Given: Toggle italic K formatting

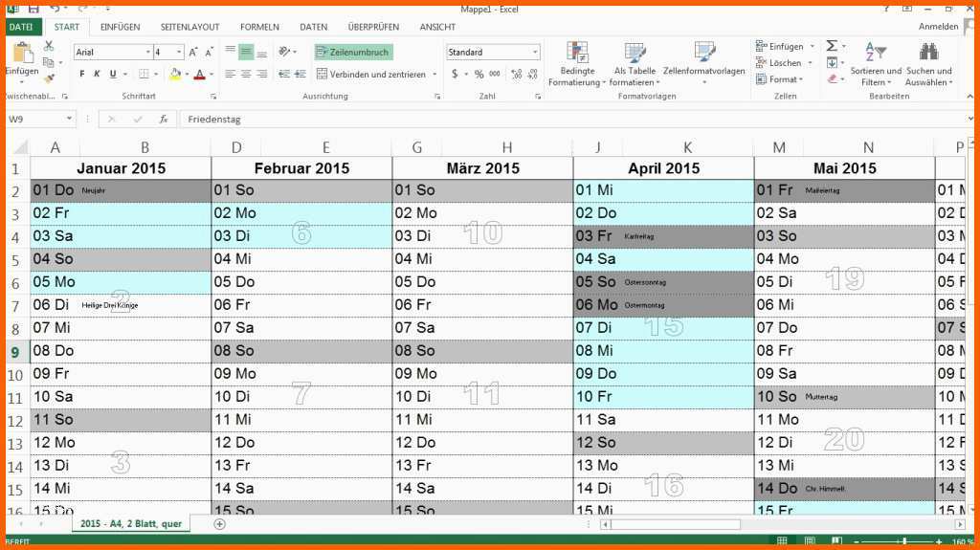Looking at the screenshot, I should 97,74.
